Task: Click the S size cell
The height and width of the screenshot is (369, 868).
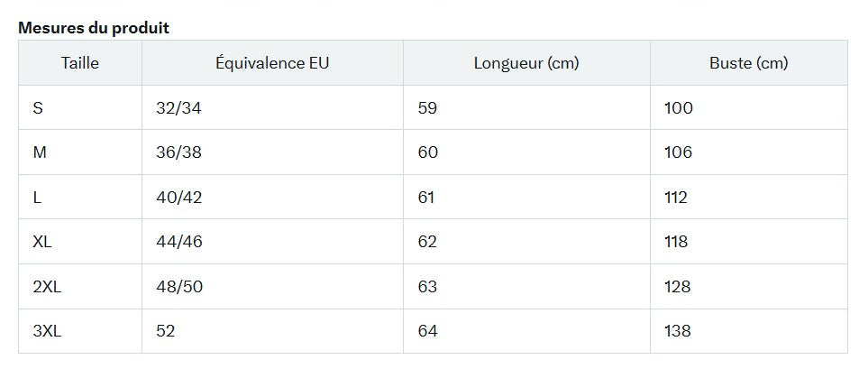Action: [x=80, y=107]
